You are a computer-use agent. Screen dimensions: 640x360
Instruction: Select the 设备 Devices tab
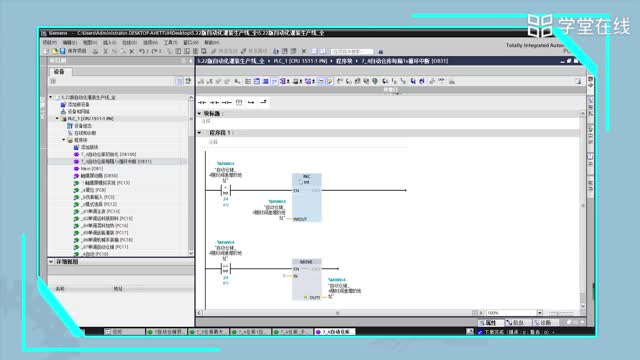[60, 71]
